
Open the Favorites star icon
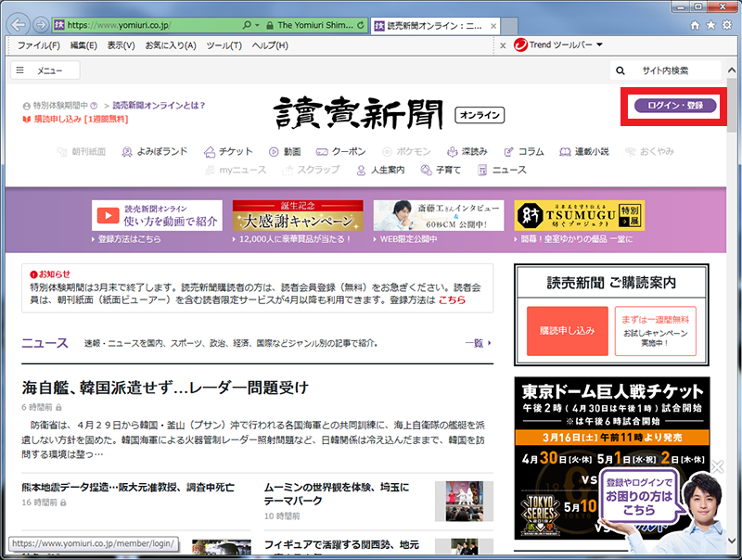pos(710,25)
